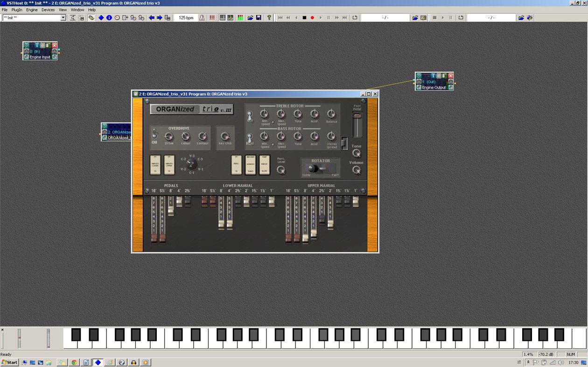Toggle the Vibrato Lower rocker switch
Image resolution: width=588 pixels, height=367 pixels.
point(155,165)
